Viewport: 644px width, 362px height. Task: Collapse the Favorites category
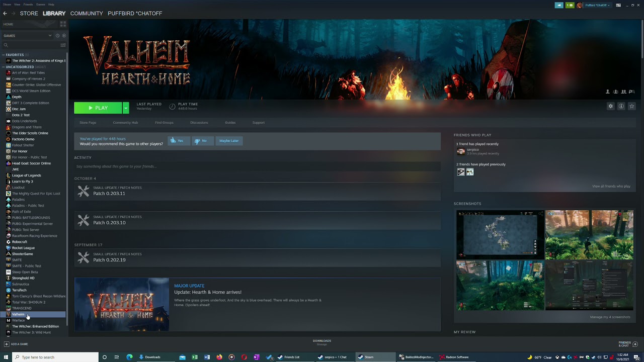click(3, 55)
